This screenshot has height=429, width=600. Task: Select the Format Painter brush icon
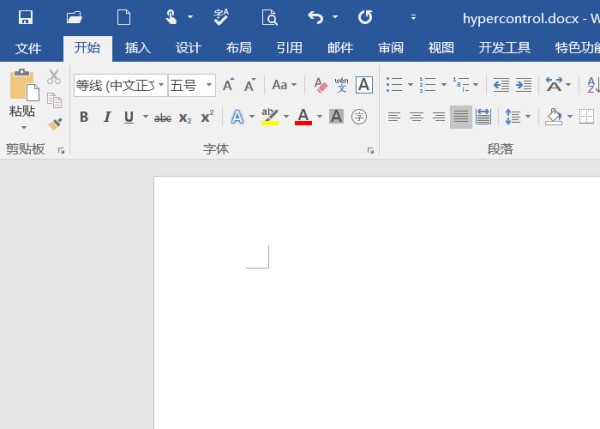[55, 123]
